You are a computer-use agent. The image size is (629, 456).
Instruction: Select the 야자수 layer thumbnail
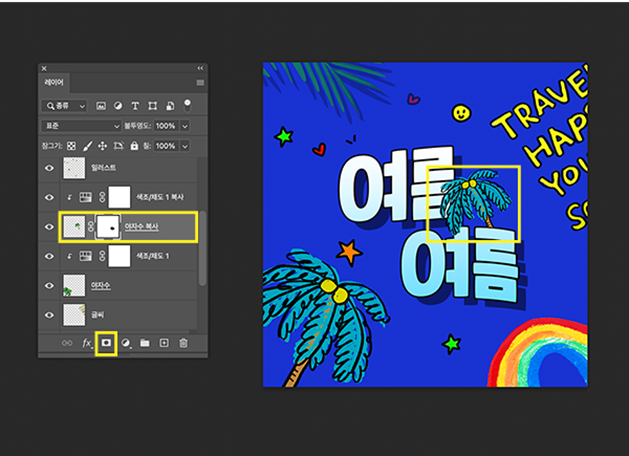74,286
